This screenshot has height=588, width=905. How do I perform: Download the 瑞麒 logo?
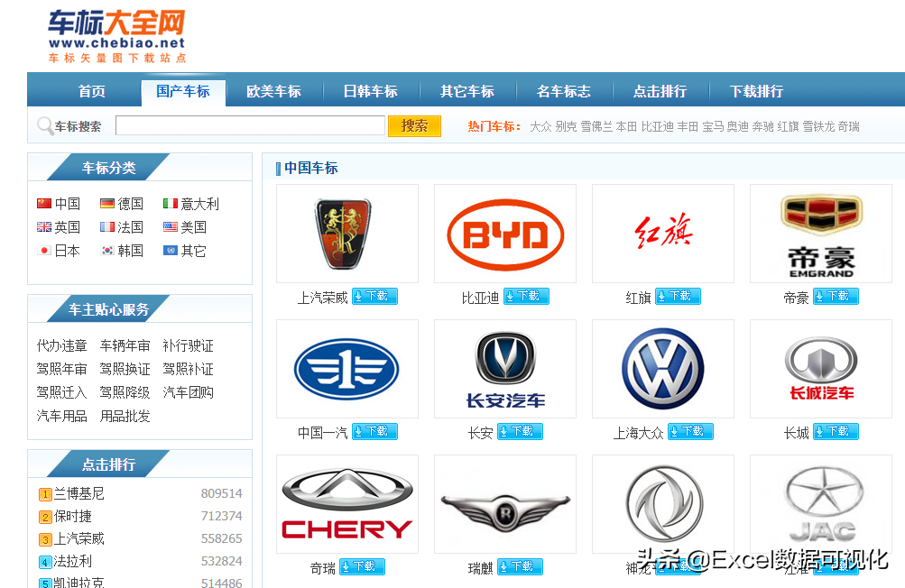pos(520,566)
